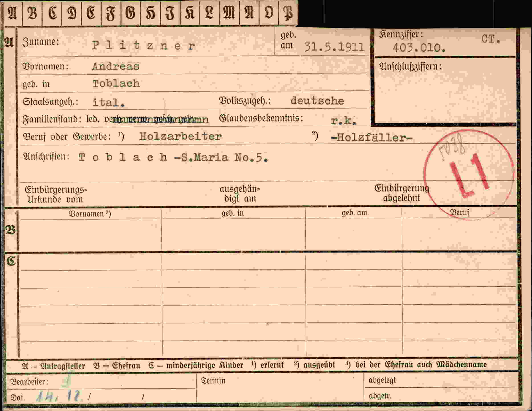This screenshot has height=411, width=532.
Task: Select the letter G index tab
Action: tap(131, 13)
